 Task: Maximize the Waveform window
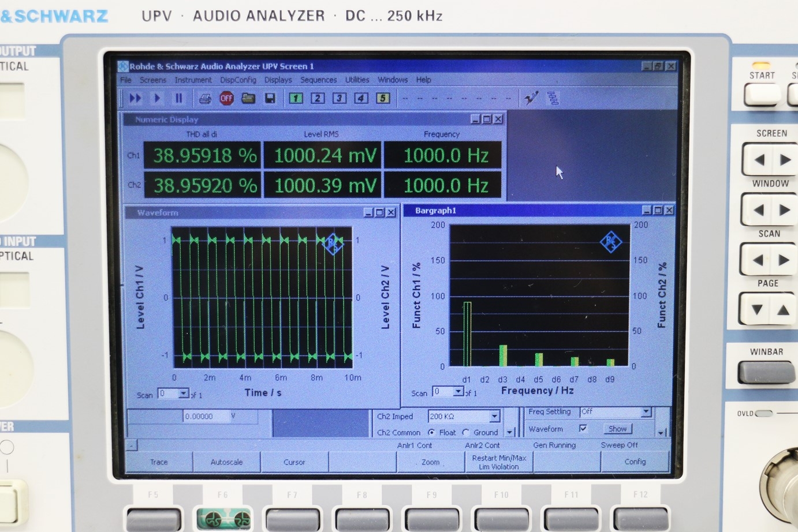click(379, 212)
